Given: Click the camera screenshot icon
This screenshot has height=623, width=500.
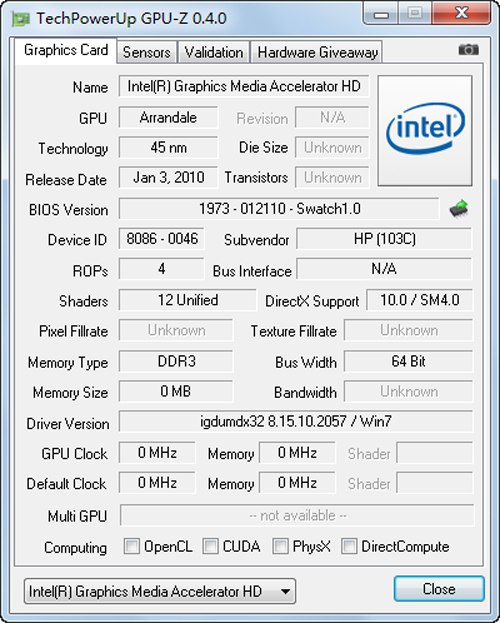Looking at the screenshot, I should click(x=468, y=50).
